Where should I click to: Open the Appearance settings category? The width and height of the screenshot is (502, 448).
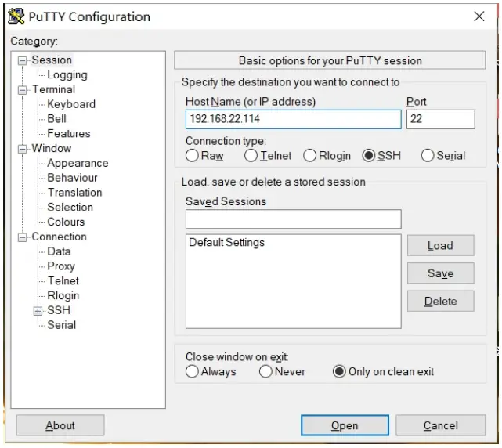78,163
